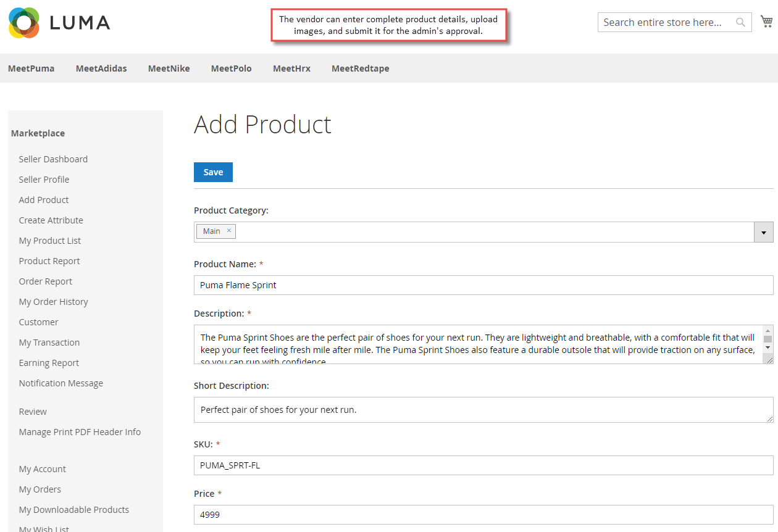
Task: Open Order Report
Action: [x=46, y=281]
